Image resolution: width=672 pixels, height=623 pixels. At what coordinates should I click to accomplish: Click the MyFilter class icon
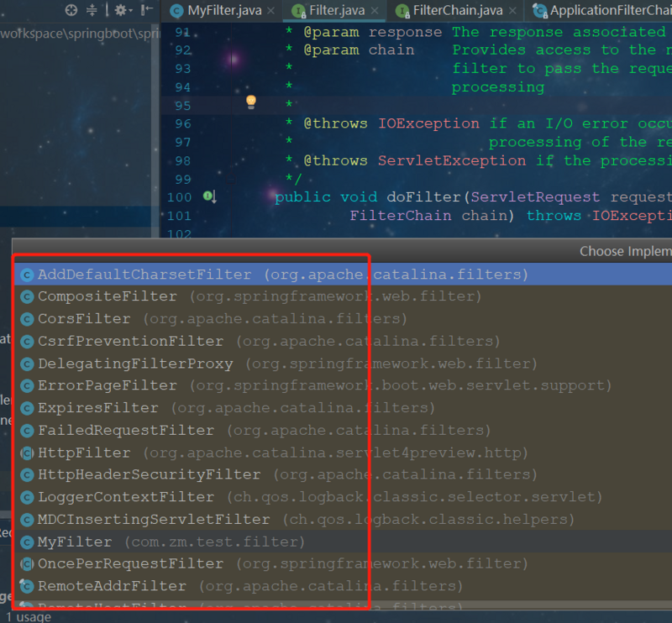tap(27, 542)
